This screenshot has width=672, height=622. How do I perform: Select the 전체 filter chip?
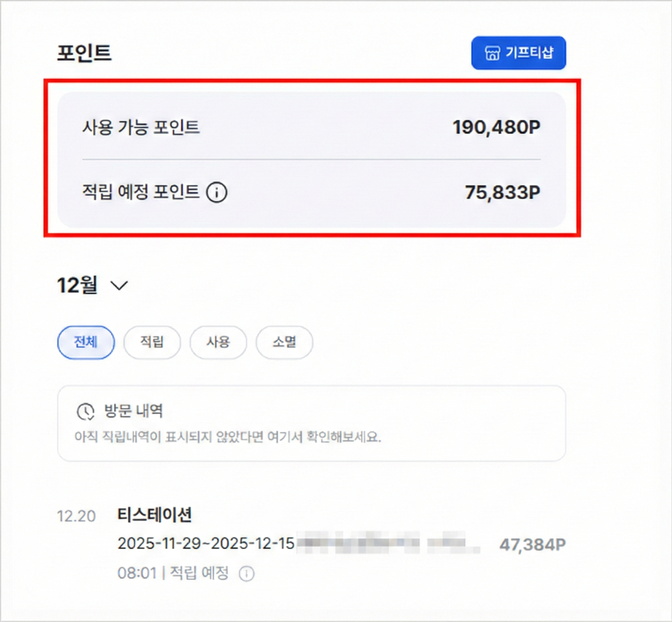[86, 342]
